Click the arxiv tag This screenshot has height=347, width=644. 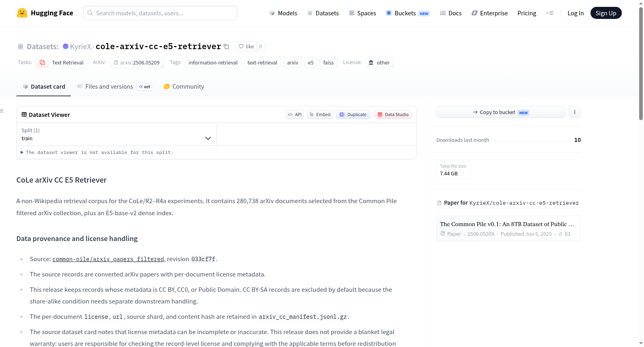tap(293, 62)
